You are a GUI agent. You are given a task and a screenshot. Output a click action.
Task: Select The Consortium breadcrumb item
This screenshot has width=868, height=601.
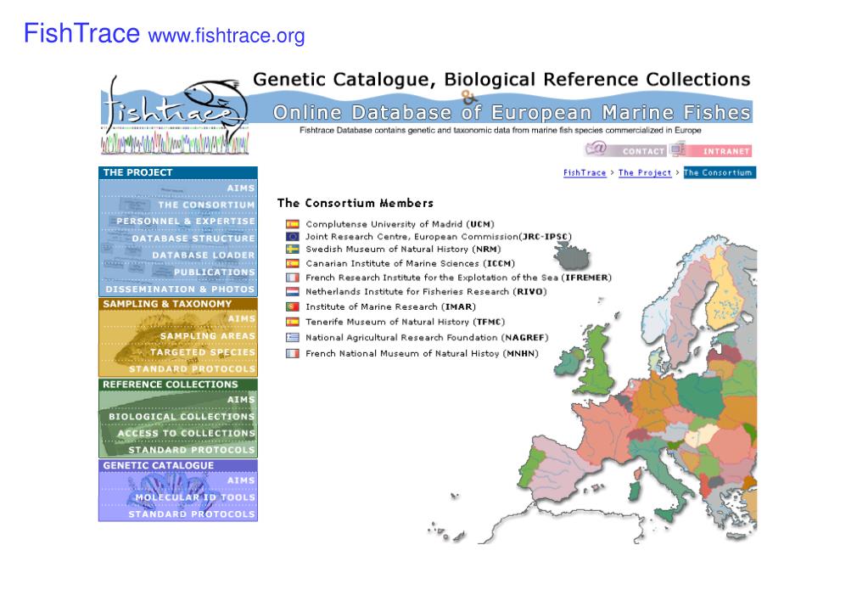point(720,173)
